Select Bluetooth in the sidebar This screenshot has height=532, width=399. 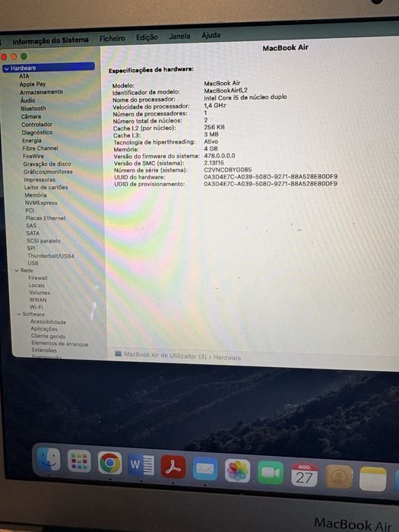[33, 108]
